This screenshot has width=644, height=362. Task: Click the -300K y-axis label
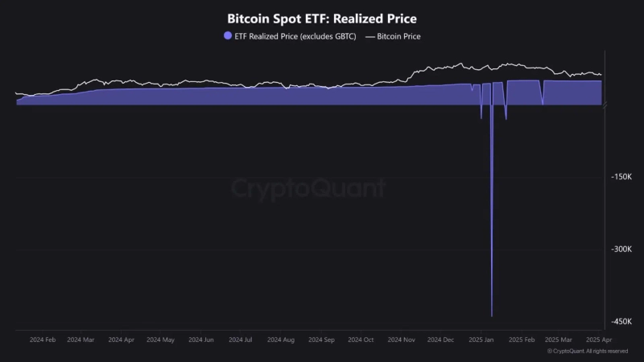pyautogui.click(x=621, y=249)
